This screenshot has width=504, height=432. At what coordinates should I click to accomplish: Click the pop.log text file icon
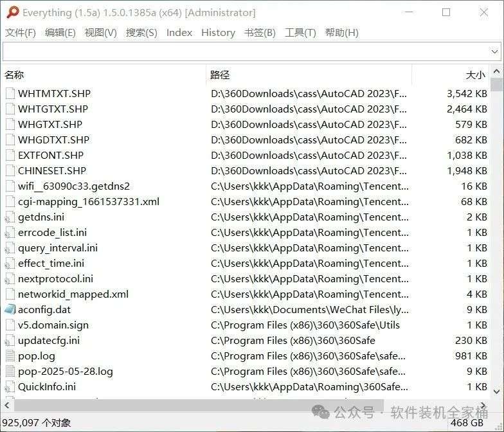(x=10, y=355)
